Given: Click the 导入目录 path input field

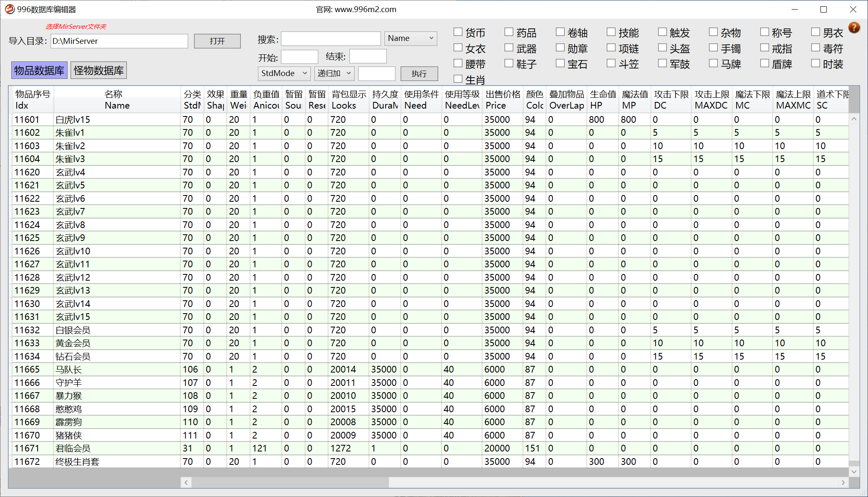Looking at the screenshot, I should [x=119, y=41].
